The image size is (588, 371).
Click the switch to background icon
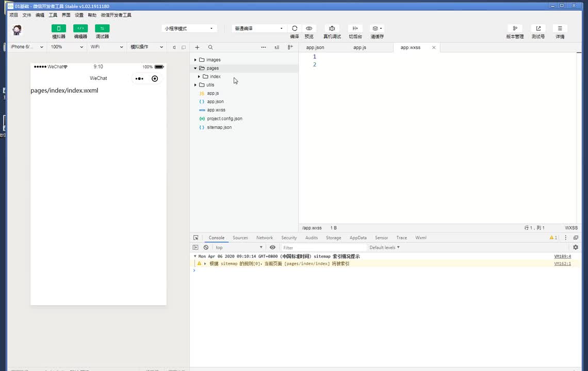pyautogui.click(x=355, y=28)
